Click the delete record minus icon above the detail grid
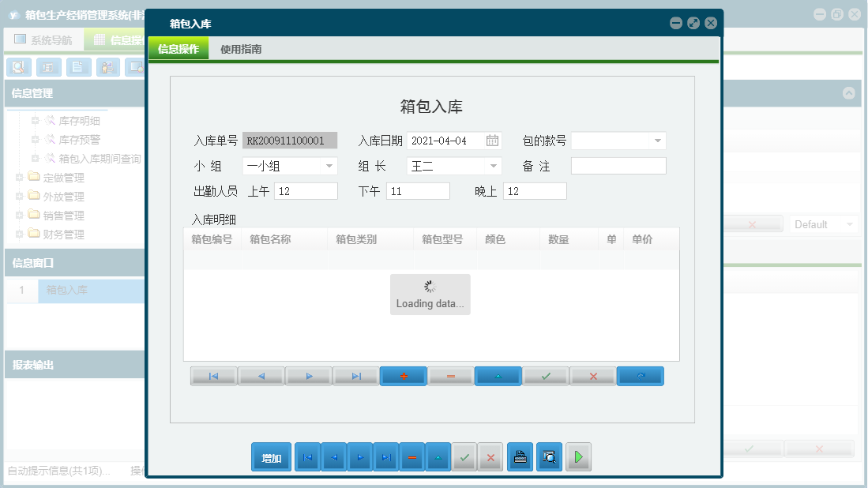 pyautogui.click(x=450, y=376)
